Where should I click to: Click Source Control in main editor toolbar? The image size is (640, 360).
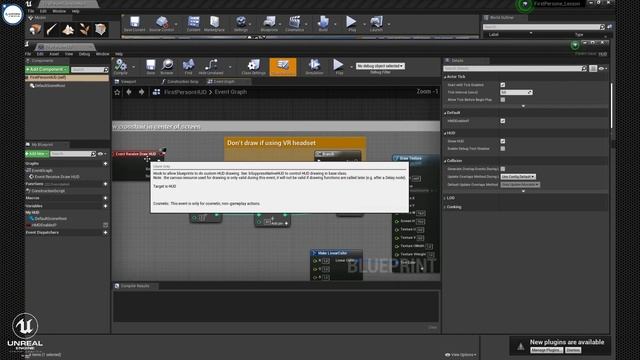tap(162, 24)
